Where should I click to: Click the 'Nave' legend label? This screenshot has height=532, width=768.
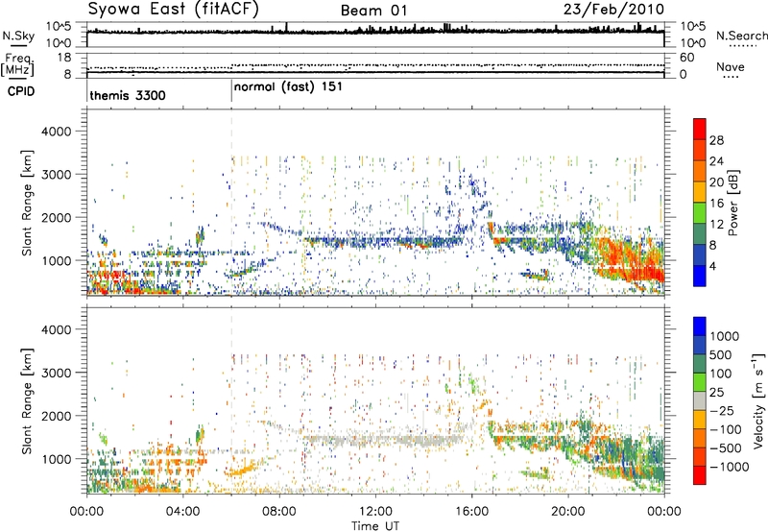click(x=731, y=66)
